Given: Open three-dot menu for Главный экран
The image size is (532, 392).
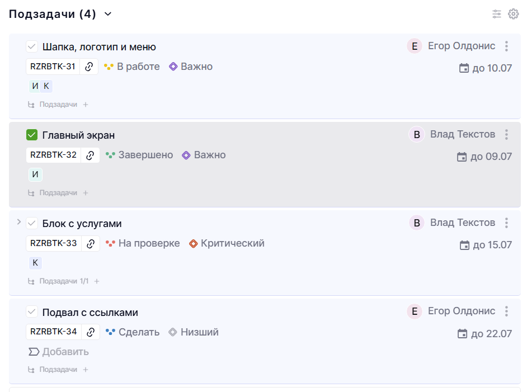Looking at the screenshot, I should tap(506, 135).
